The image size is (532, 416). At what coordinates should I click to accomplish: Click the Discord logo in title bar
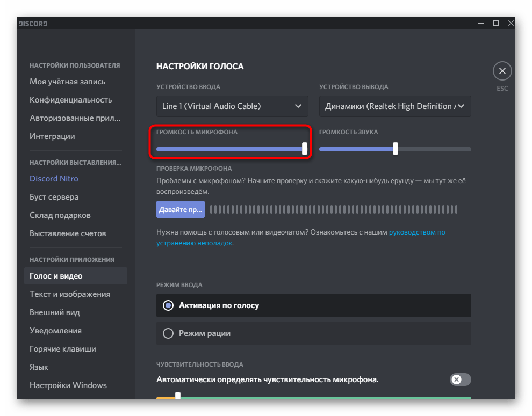pyautogui.click(x=33, y=24)
